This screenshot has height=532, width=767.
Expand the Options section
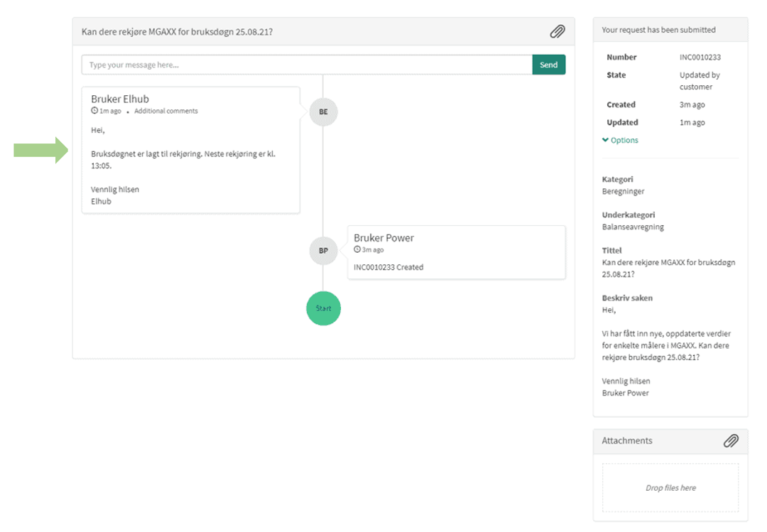click(x=619, y=140)
